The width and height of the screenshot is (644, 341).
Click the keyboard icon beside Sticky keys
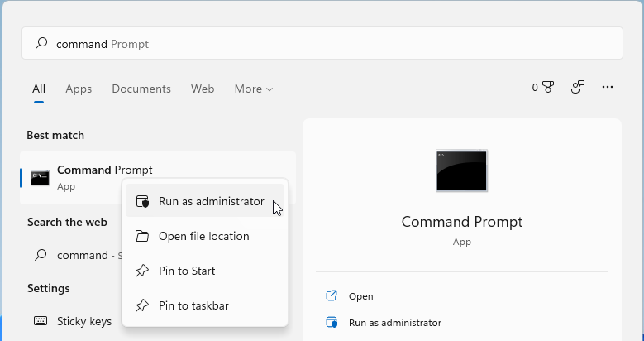click(x=41, y=321)
